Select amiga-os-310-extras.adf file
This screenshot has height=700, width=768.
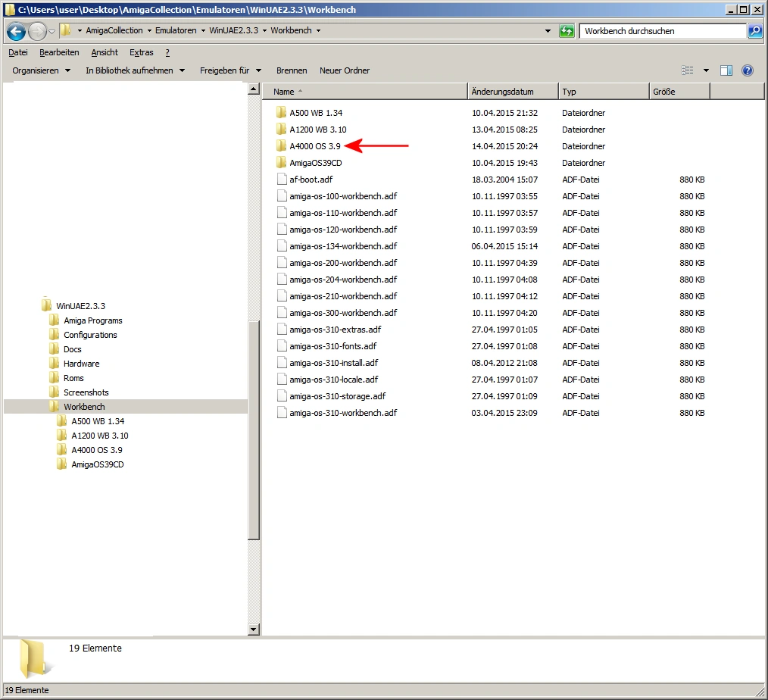point(335,330)
